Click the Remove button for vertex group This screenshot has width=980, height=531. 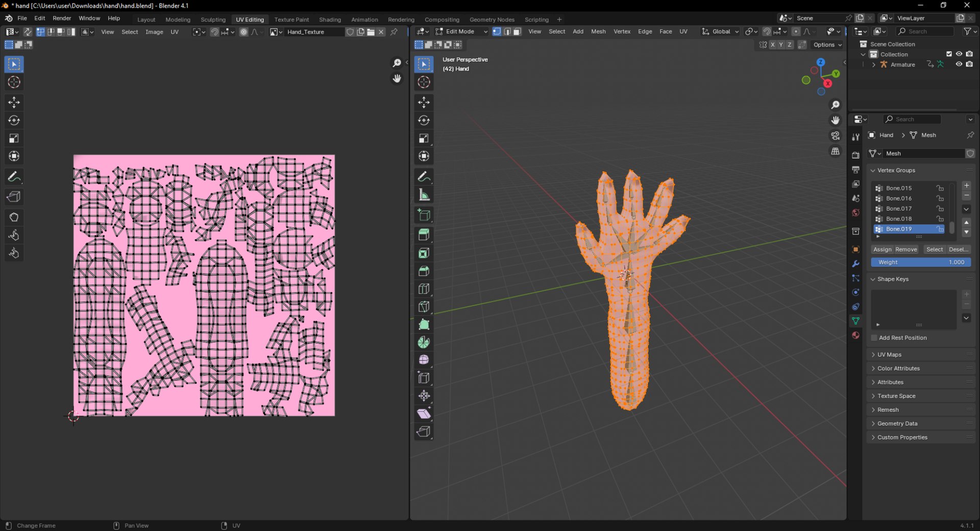(906, 250)
